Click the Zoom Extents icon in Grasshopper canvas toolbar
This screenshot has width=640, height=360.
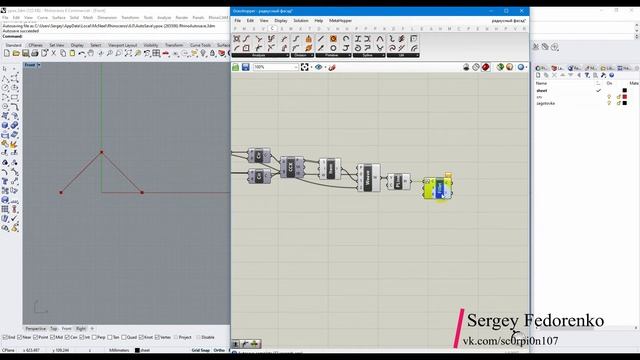click(x=304, y=67)
